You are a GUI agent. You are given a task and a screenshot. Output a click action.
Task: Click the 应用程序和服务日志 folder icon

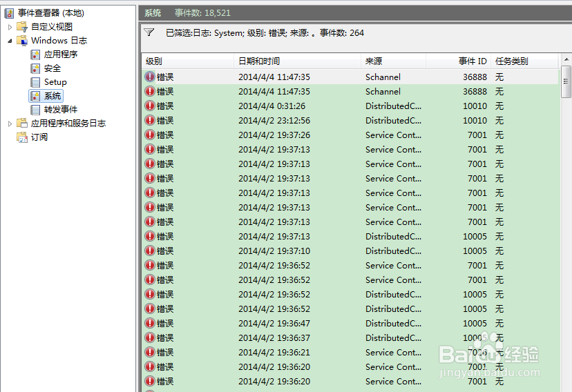[x=22, y=123]
